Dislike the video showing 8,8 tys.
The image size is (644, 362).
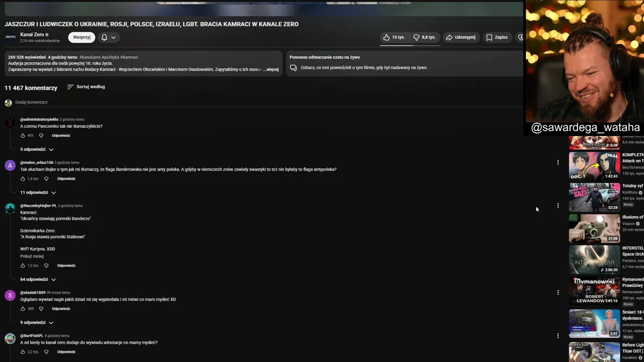[x=424, y=37]
